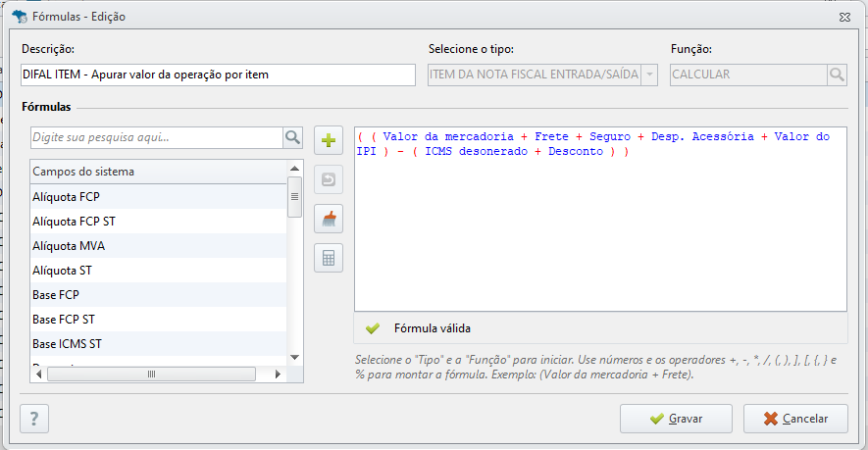
Task: Click the ITEM DA NOTA FISCAL combo box
Action: point(542,75)
